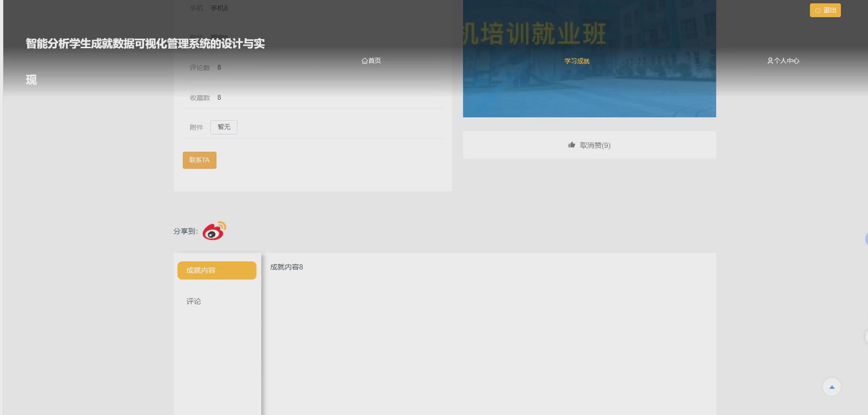The height and width of the screenshot is (415, 868).
Task: Click the 收藏数 label
Action: [x=200, y=98]
